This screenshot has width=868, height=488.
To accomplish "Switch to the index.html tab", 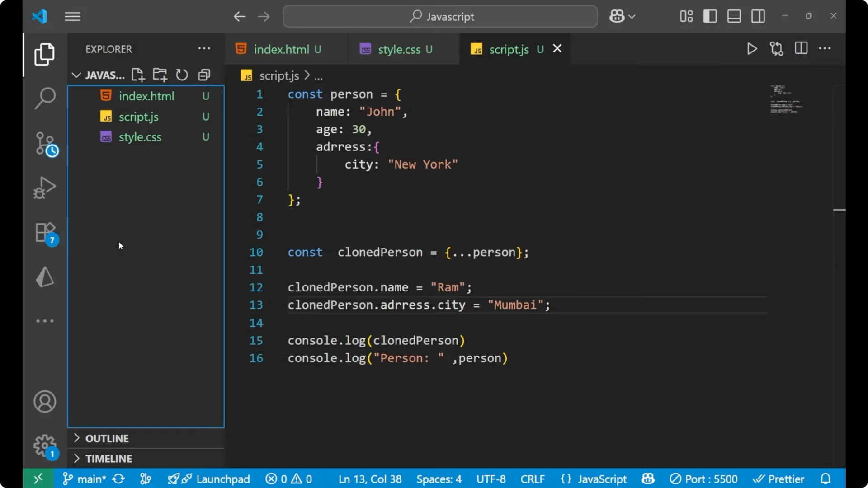I will (x=281, y=49).
